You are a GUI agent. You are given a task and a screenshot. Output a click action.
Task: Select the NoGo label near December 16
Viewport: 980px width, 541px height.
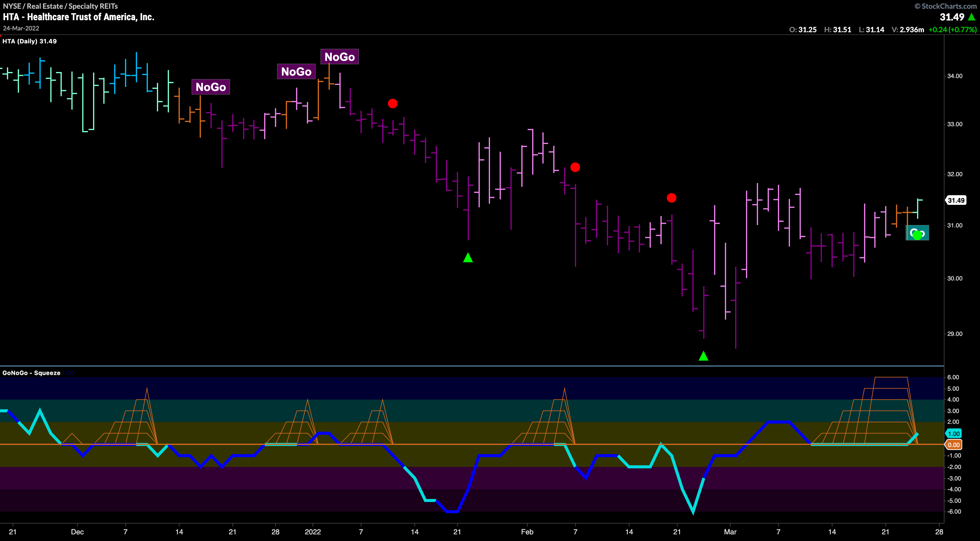211,87
